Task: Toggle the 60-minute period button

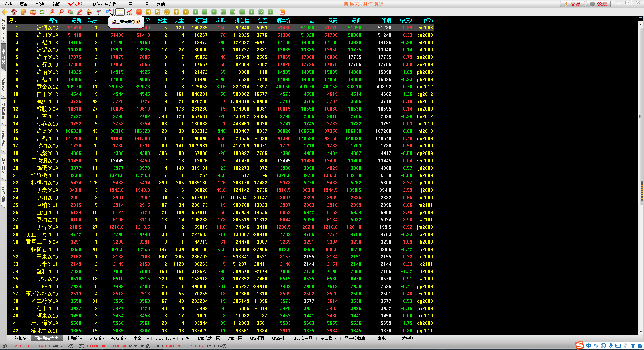Action: point(242,12)
